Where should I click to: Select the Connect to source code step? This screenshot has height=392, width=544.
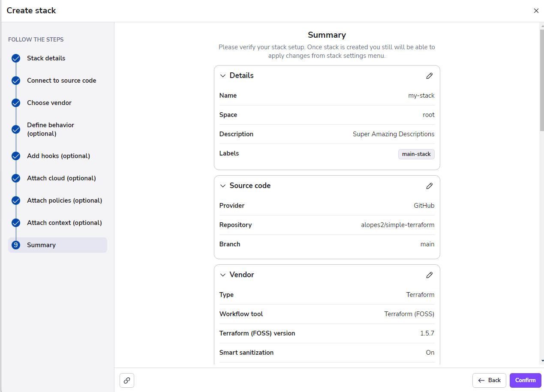tap(61, 80)
